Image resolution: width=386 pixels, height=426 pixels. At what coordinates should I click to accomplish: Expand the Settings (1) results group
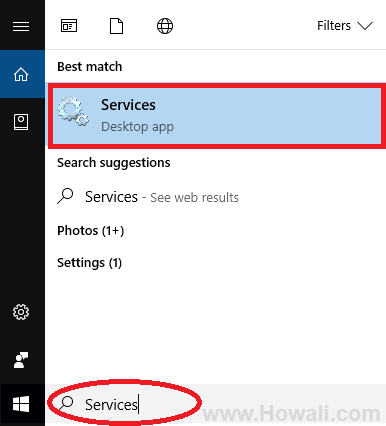click(x=89, y=263)
